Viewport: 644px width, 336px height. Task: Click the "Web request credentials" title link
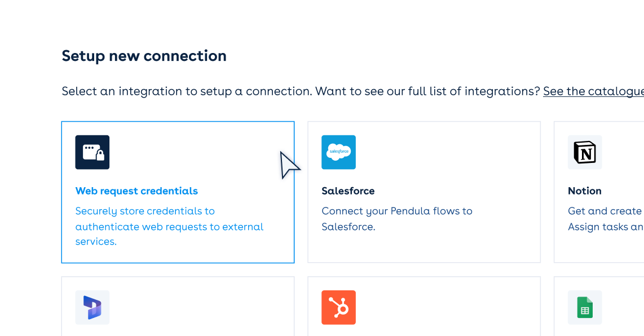pyautogui.click(x=136, y=191)
